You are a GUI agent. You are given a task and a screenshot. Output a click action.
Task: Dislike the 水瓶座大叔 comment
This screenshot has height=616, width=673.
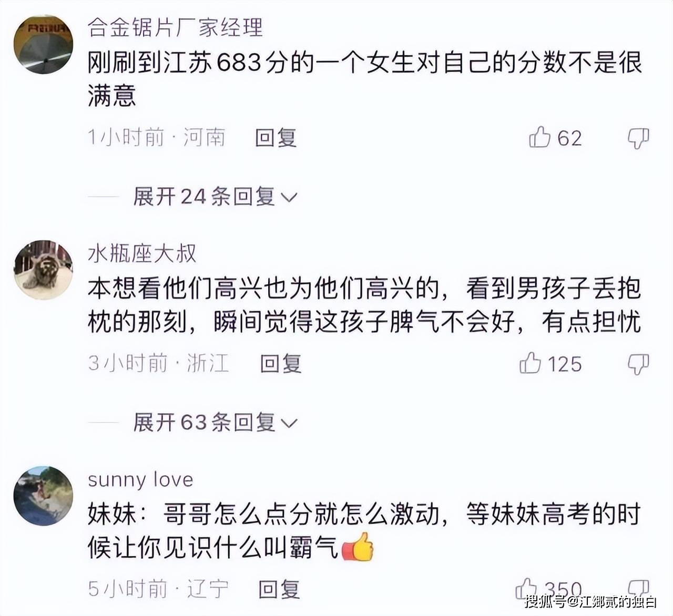click(x=638, y=364)
